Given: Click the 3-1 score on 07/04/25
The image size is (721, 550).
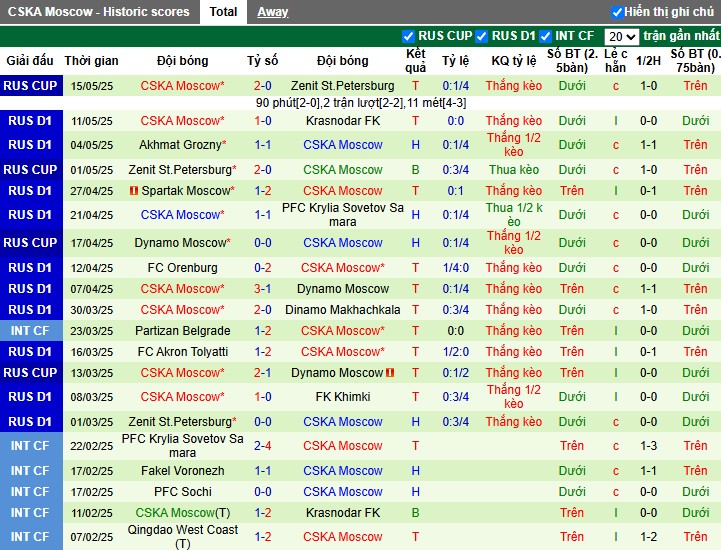Looking at the screenshot, I should 263,289.
